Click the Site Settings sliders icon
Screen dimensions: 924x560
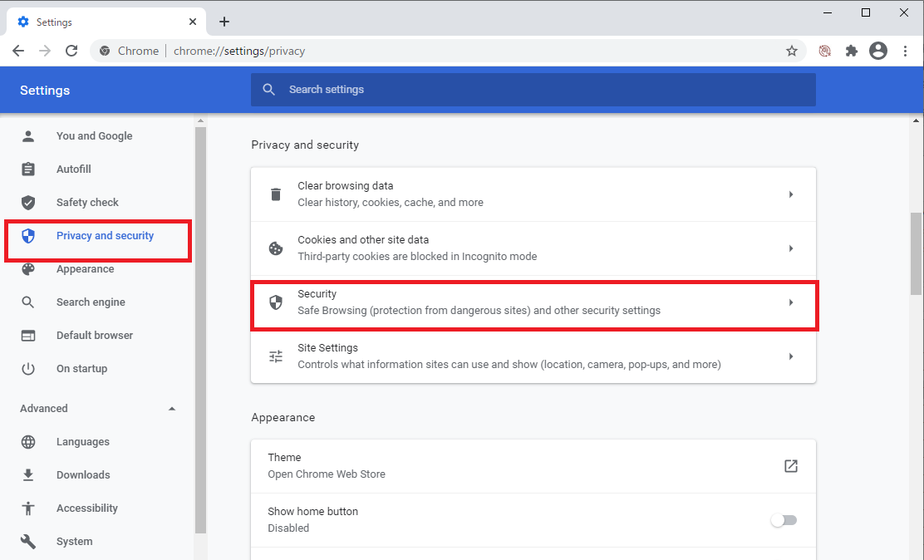pos(275,356)
